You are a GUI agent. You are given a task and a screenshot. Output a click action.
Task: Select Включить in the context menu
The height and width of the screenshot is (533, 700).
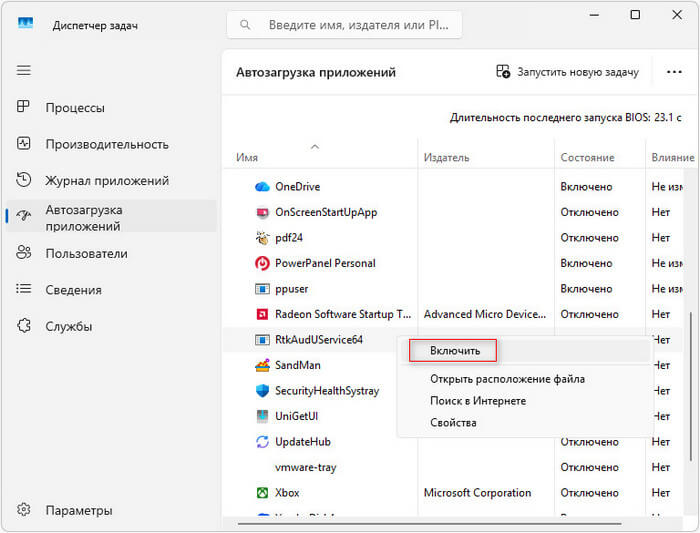456,351
